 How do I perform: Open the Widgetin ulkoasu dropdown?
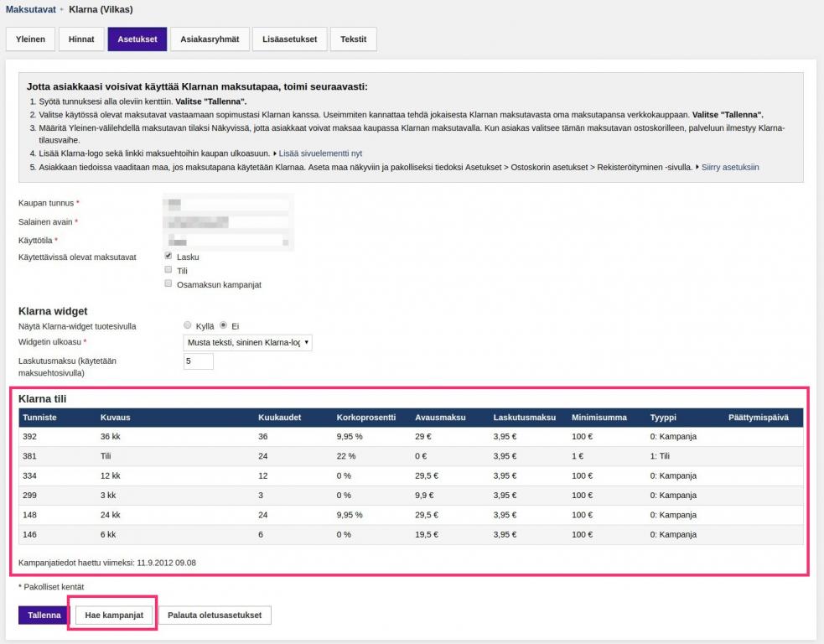[247, 343]
